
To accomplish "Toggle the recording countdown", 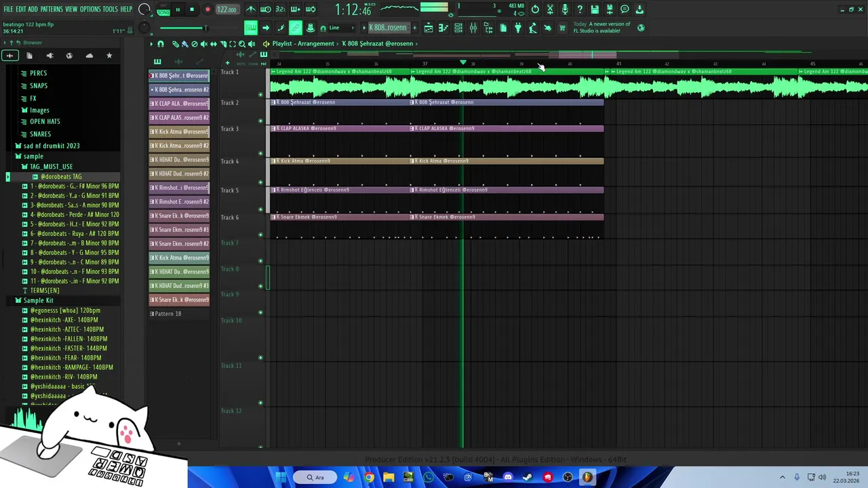I will point(280,9).
